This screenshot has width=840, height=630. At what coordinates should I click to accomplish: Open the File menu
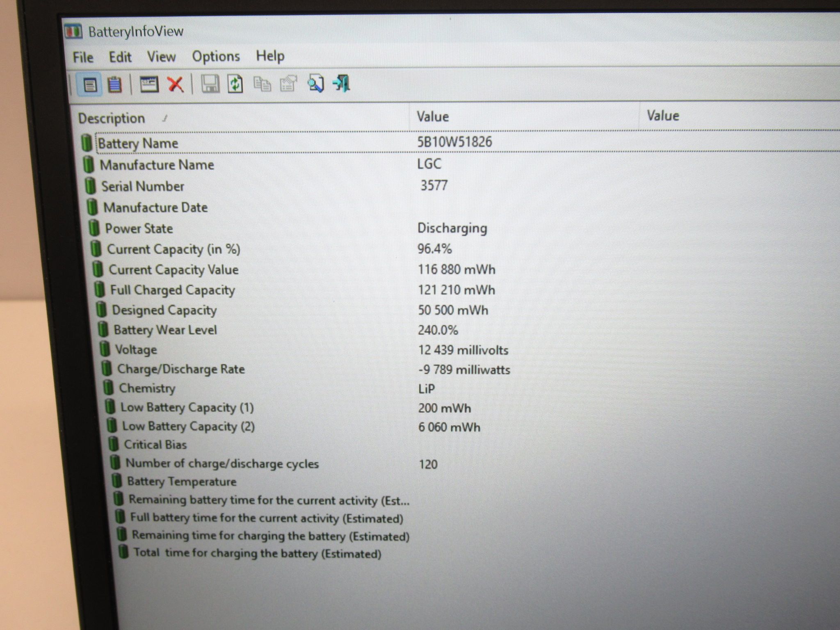click(x=83, y=57)
